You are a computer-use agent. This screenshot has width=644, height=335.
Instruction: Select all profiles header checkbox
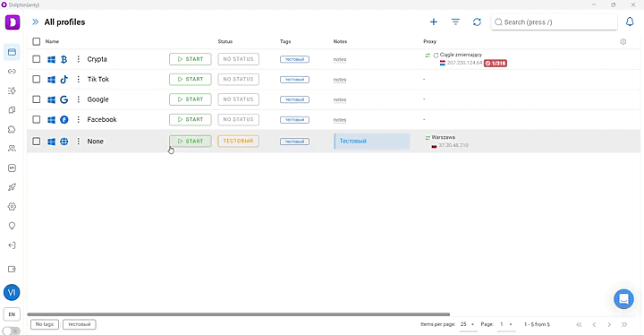(37, 41)
